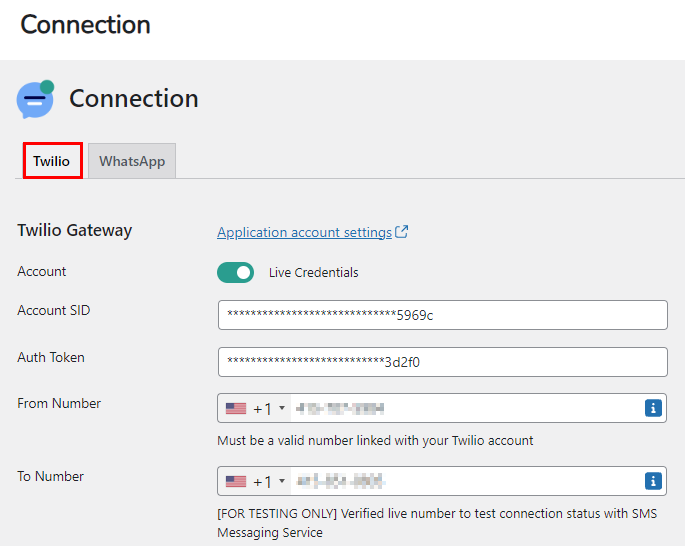
Task: Open the Application account settings link
Action: click(304, 232)
